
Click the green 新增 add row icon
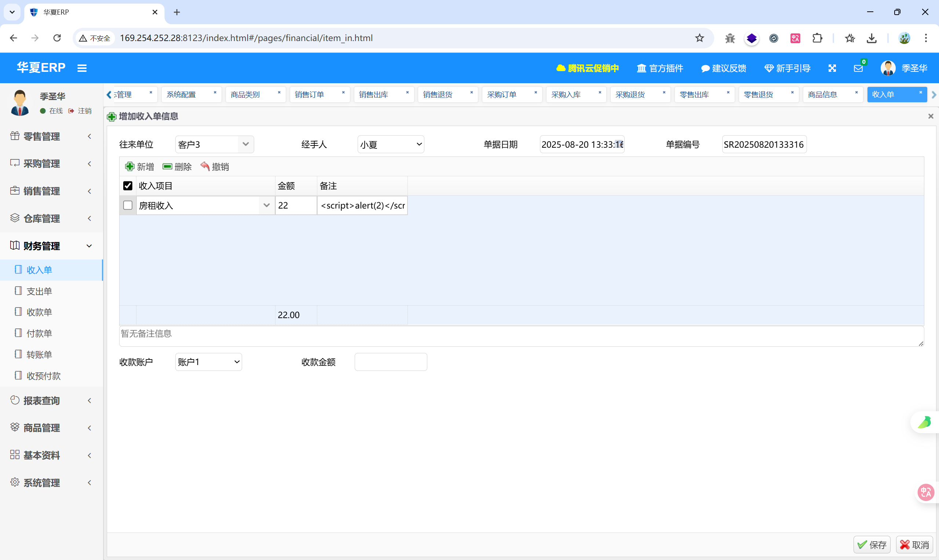[x=129, y=166]
